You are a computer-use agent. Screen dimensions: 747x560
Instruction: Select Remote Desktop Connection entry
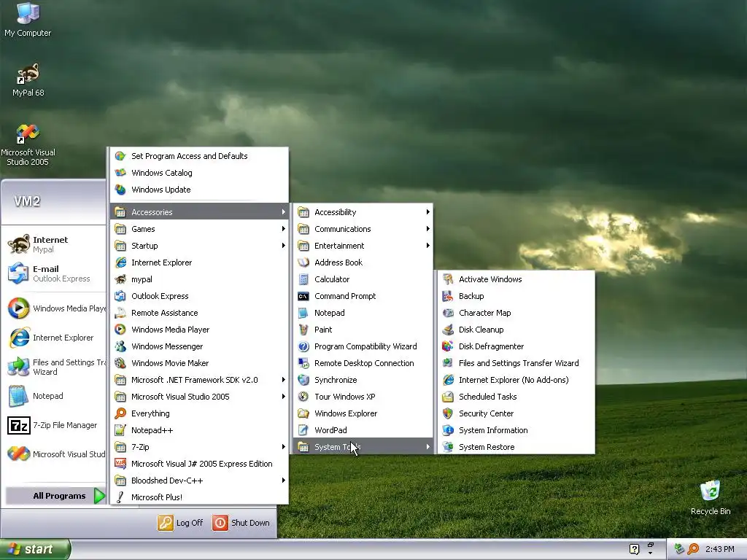[363, 363]
